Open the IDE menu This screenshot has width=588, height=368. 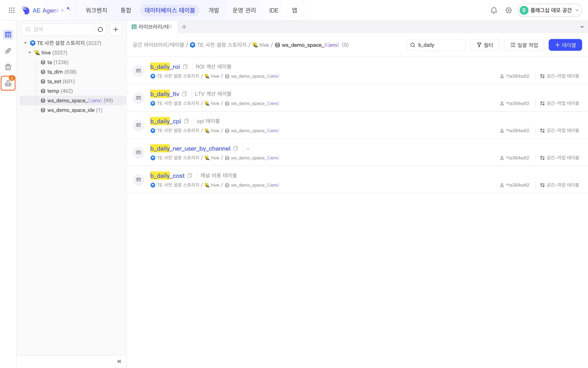[x=274, y=10]
